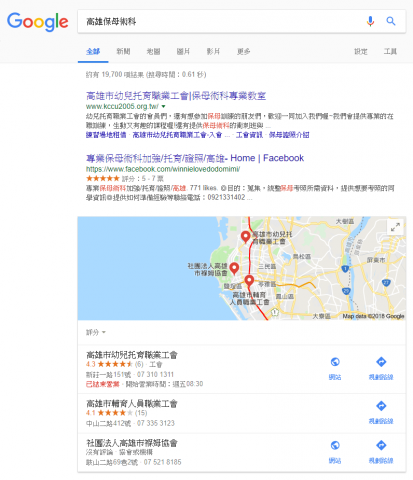Screen dimensions: 413x480
Task: Switch to the 圖片 tab
Action: [x=183, y=51]
